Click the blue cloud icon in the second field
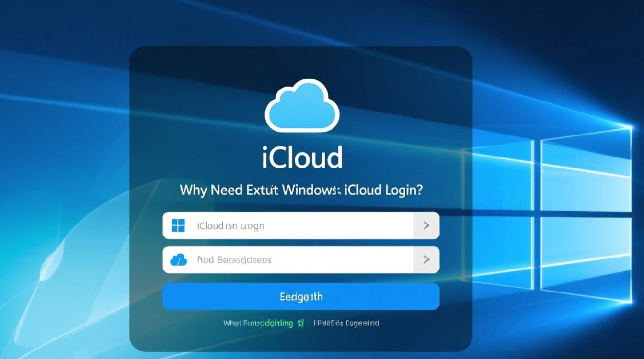This screenshot has width=644, height=359. pos(178,259)
